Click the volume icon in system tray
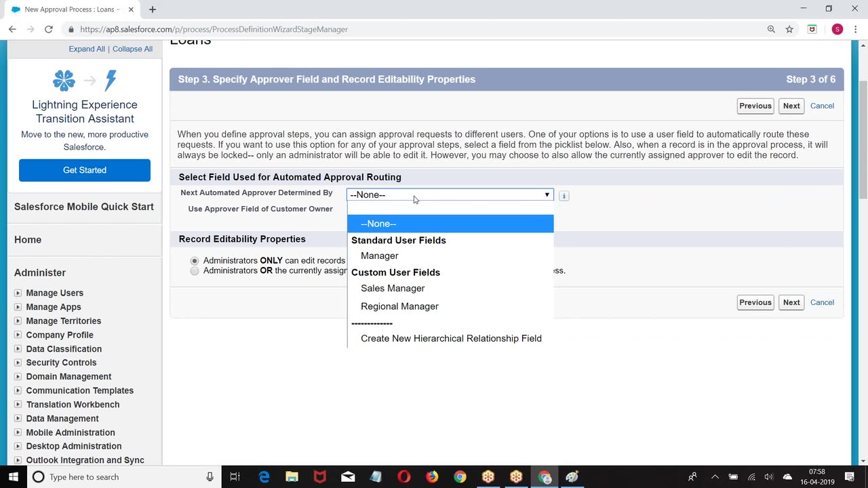 tap(768, 476)
